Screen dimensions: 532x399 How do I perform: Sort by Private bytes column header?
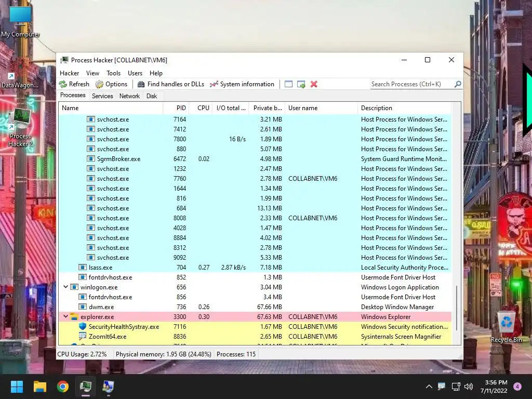(267, 108)
